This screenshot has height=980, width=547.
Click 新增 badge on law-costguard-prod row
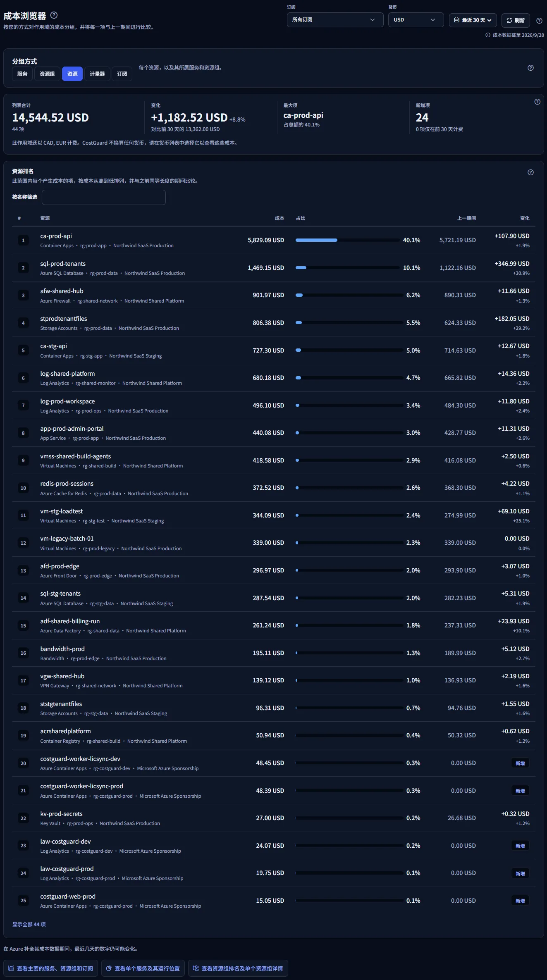click(520, 873)
